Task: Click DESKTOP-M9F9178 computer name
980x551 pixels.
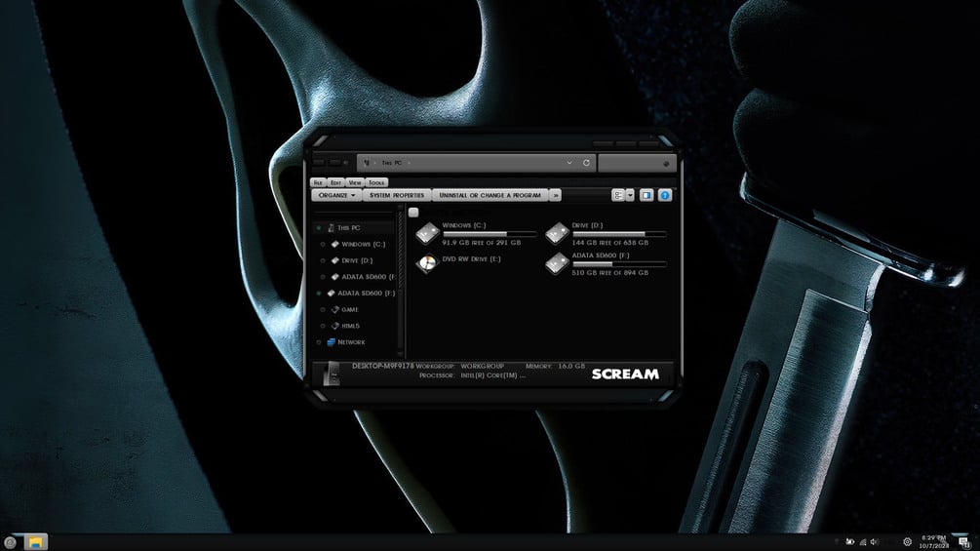Action: point(382,366)
